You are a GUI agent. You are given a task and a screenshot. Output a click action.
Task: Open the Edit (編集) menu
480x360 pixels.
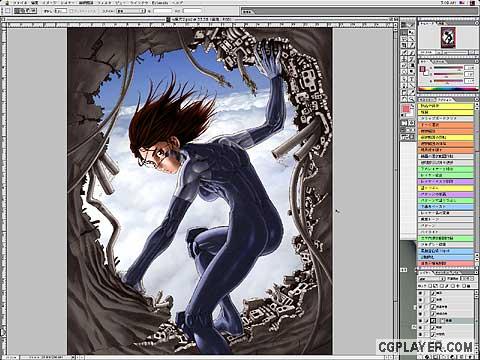tap(35, 3)
